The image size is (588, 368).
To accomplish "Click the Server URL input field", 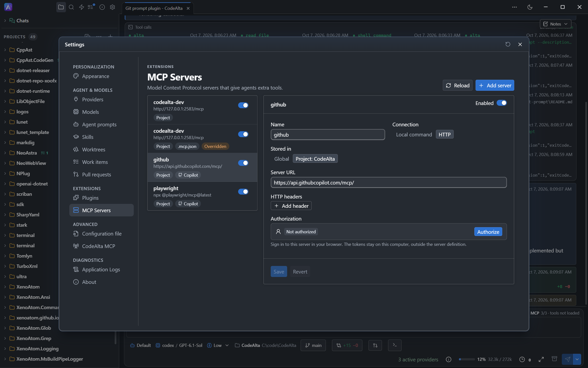I will [389, 183].
